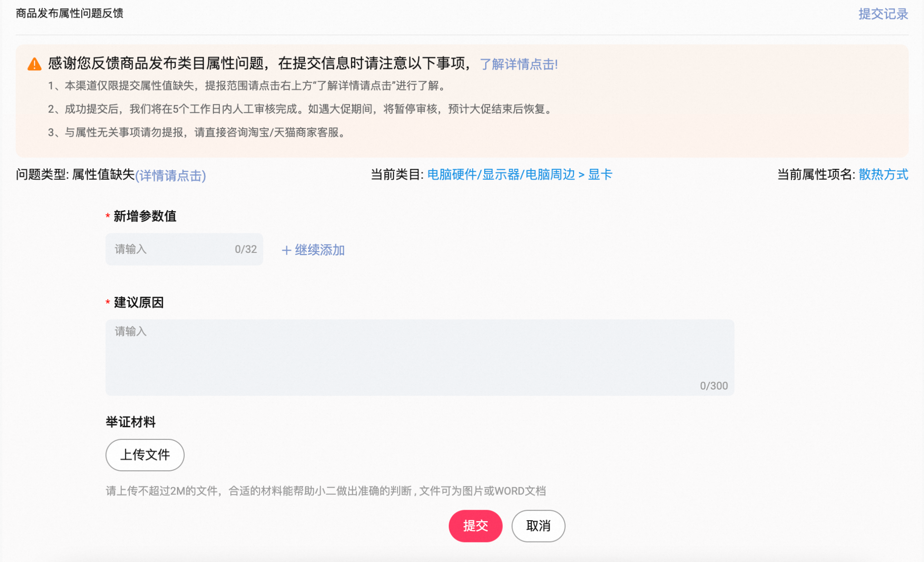Click the 建议原因 field label
The width and height of the screenshot is (924, 562).
click(x=138, y=302)
